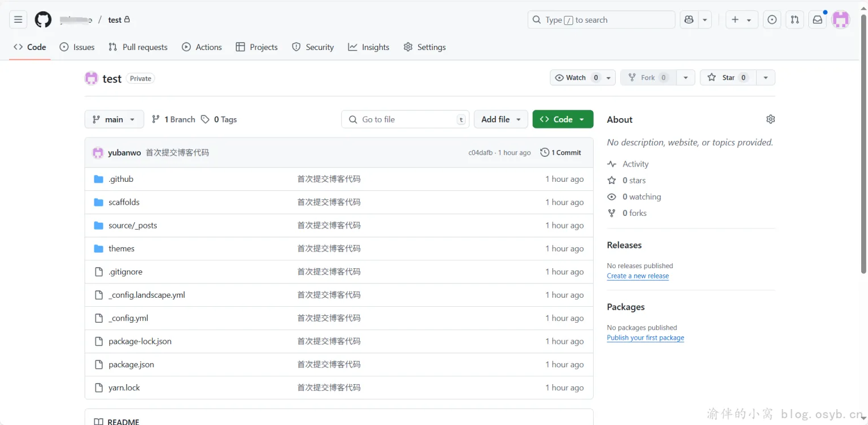The image size is (868, 425).
Task: Open the themes folder
Action: tap(122, 249)
